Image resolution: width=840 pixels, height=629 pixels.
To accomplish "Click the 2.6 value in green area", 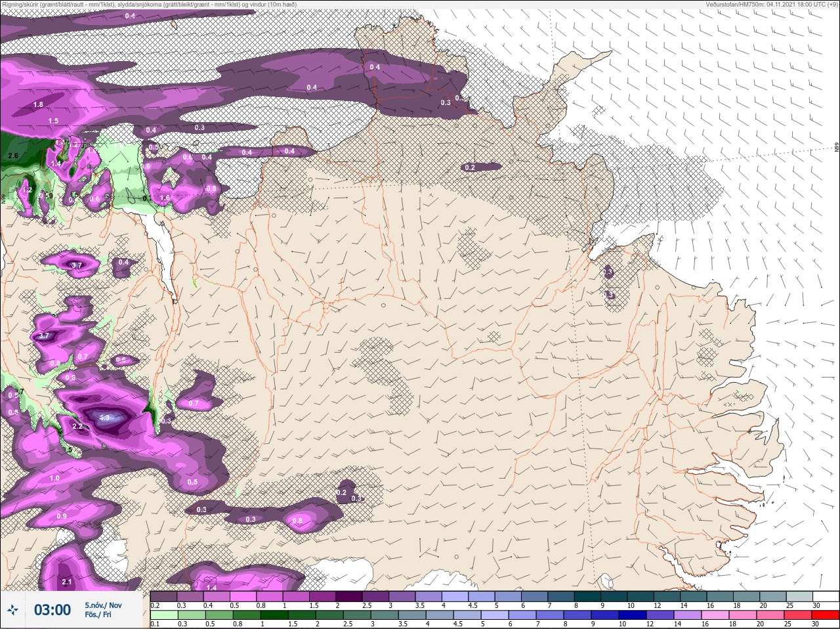I will [13, 156].
